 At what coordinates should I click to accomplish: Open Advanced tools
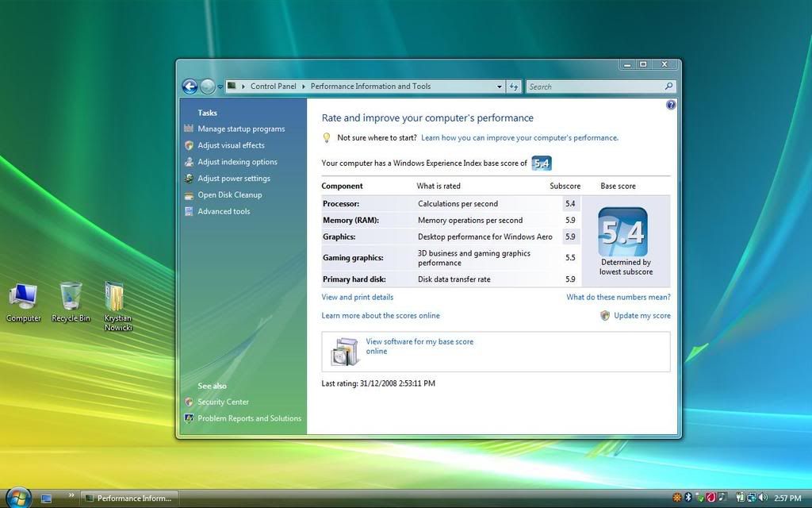(x=224, y=211)
